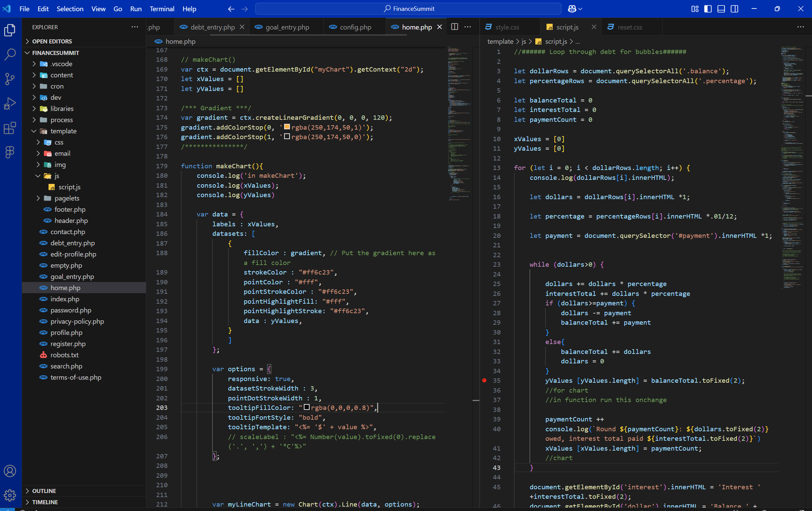Click the js breadcrumb in script.js
Image resolution: width=812 pixels, height=511 pixels.
[523, 41]
